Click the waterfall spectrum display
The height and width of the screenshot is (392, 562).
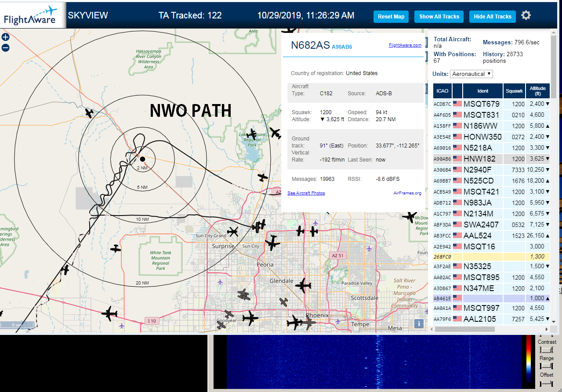click(373, 362)
